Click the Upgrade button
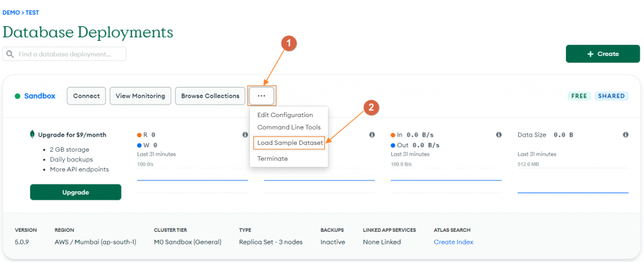 tap(75, 192)
